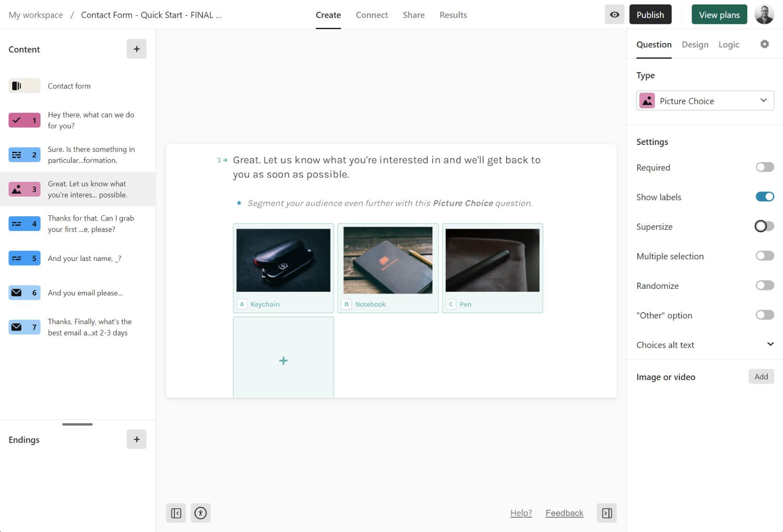This screenshot has width=783, height=532.
Task: Click the Endings panel drag handle
Action: (77, 424)
